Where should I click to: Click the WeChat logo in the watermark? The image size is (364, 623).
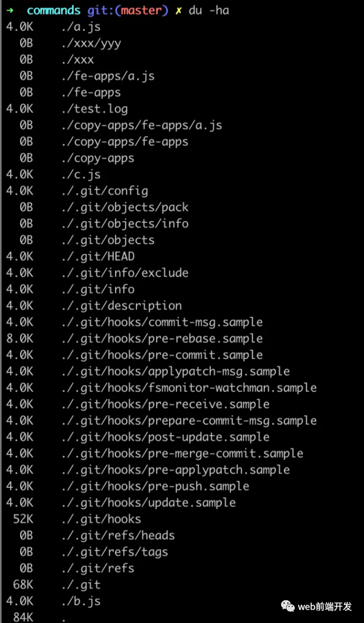click(x=289, y=605)
